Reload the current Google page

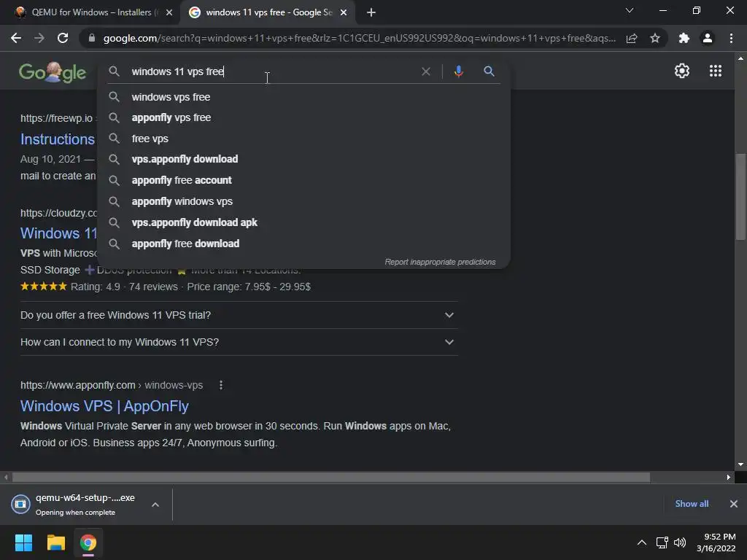63,38
